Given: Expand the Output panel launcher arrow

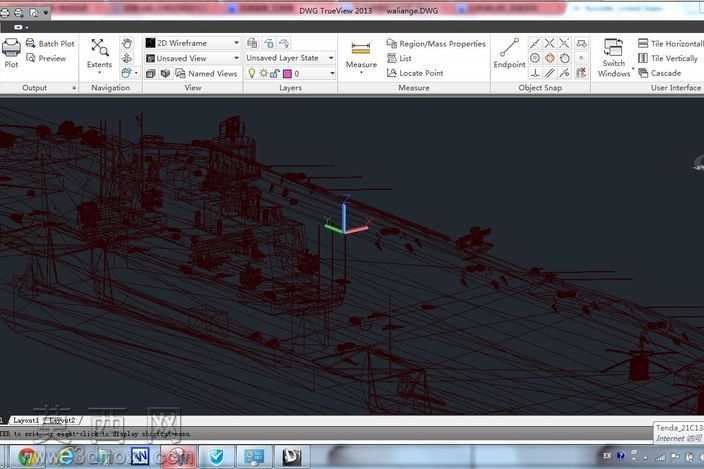Looking at the screenshot, I should pyautogui.click(x=74, y=88).
